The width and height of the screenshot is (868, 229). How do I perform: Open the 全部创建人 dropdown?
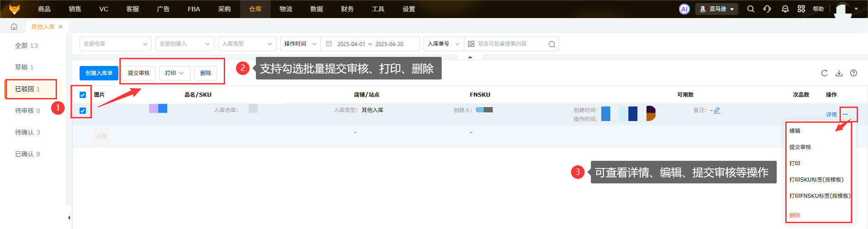point(185,44)
